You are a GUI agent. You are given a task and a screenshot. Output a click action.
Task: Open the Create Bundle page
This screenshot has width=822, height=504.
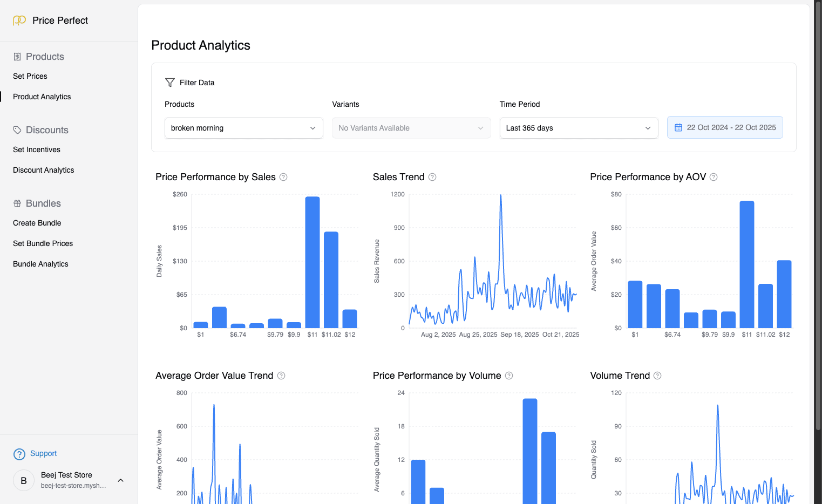tap(37, 223)
